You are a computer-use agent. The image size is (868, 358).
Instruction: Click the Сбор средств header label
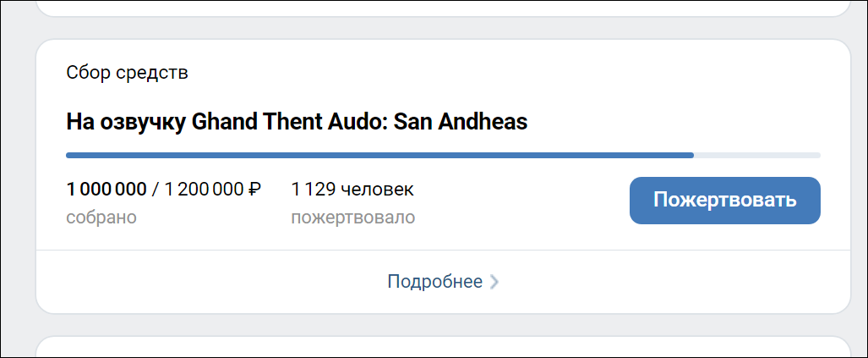pos(127,73)
